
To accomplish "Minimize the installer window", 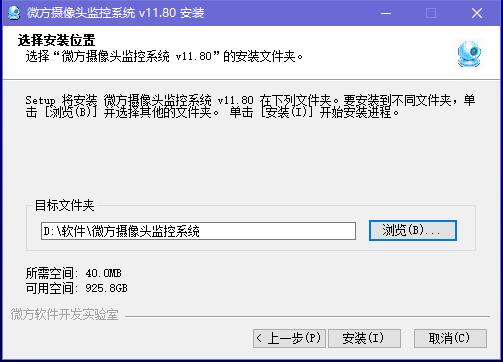I will click(386, 13).
